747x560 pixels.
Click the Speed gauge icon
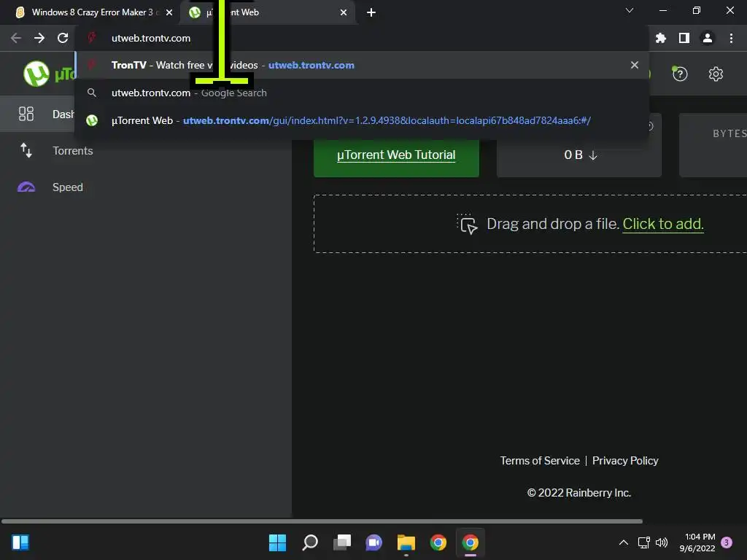(x=26, y=187)
